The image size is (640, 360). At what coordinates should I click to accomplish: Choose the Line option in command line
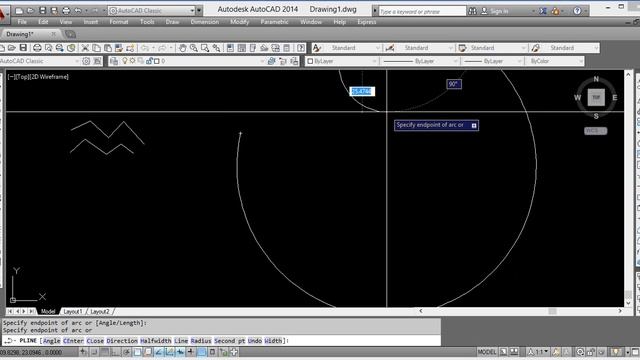(x=181, y=341)
